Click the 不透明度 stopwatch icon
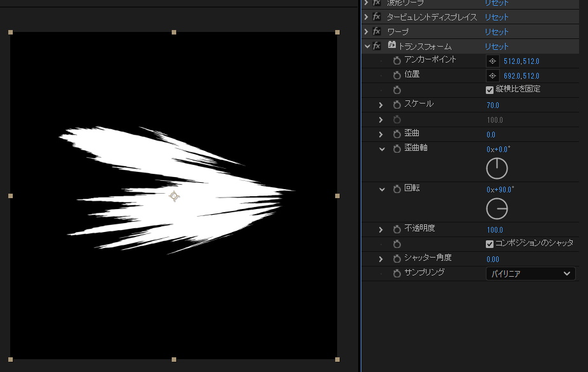Viewport: 588px width, 372px height. pyautogui.click(x=396, y=229)
